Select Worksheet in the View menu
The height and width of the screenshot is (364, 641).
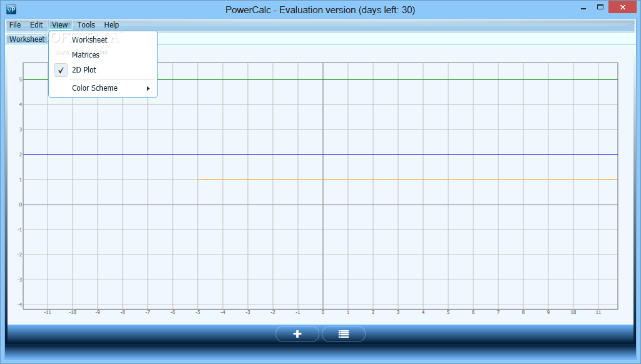pyautogui.click(x=103, y=39)
